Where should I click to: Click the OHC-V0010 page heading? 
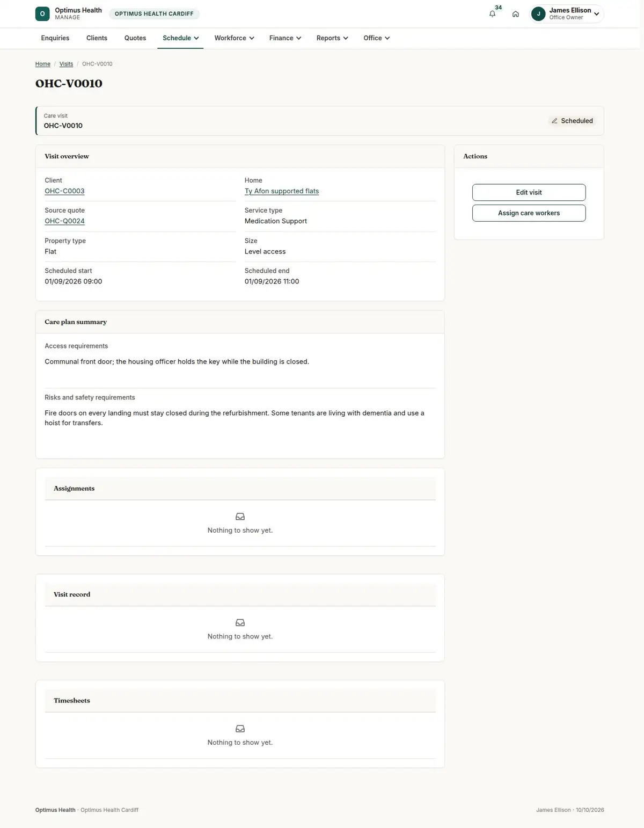coord(69,83)
